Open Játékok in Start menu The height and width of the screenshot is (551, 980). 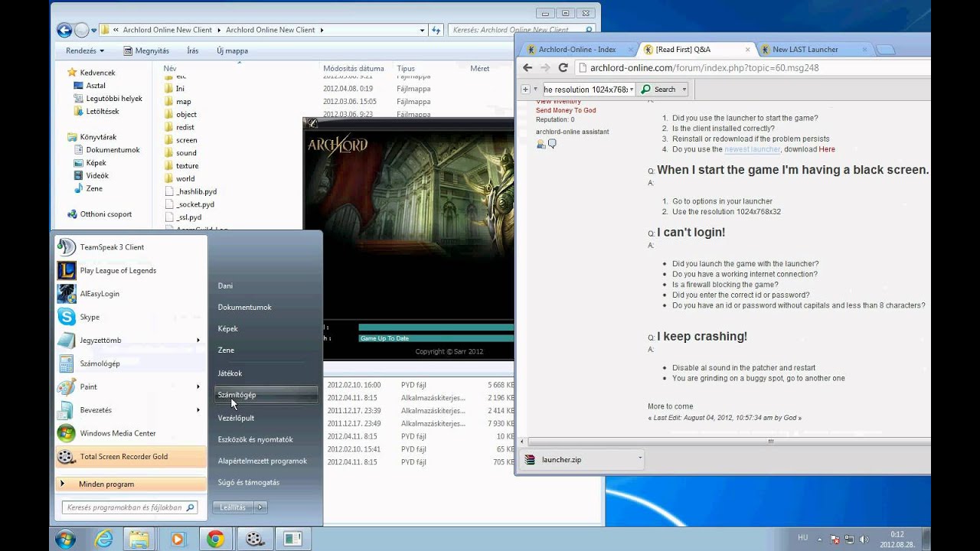tap(230, 373)
